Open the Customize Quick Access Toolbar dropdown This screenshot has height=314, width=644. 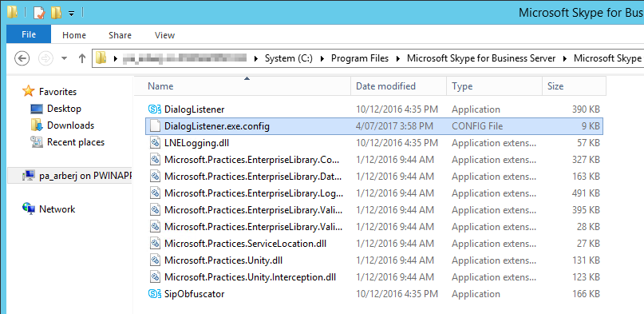(72, 13)
